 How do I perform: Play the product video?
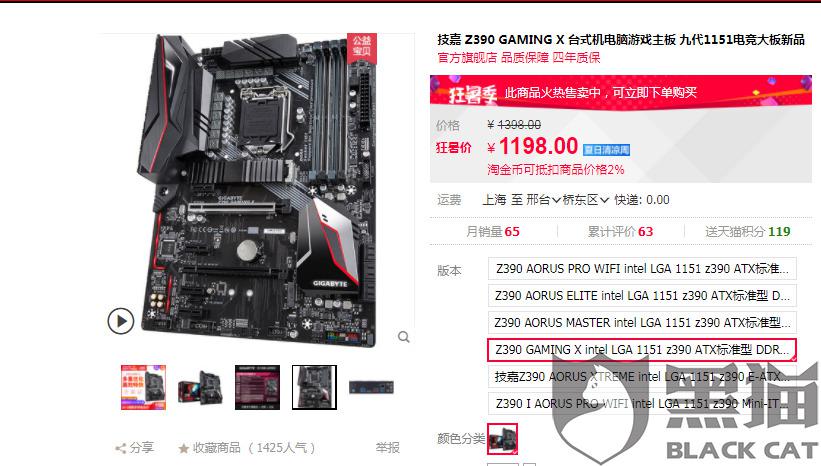click(x=121, y=321)
